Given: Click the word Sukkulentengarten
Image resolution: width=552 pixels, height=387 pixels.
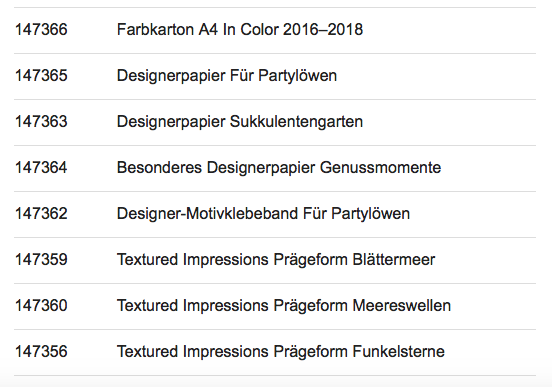Looking at the screenshot, I should 296,122.
